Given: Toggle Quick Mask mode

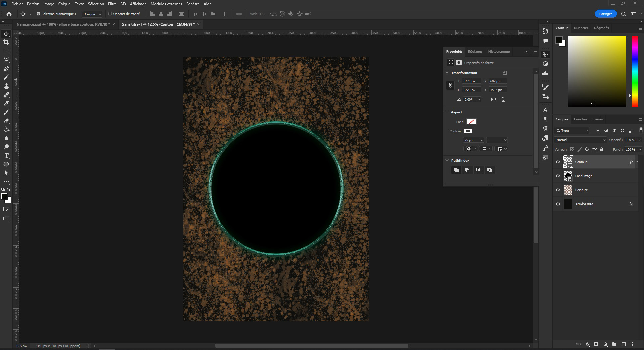Looking at the screenshot, I should click(x=6, y=209).
